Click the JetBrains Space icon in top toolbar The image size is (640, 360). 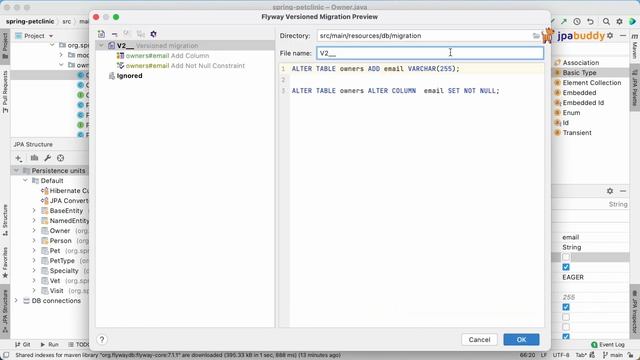[632, 21]
